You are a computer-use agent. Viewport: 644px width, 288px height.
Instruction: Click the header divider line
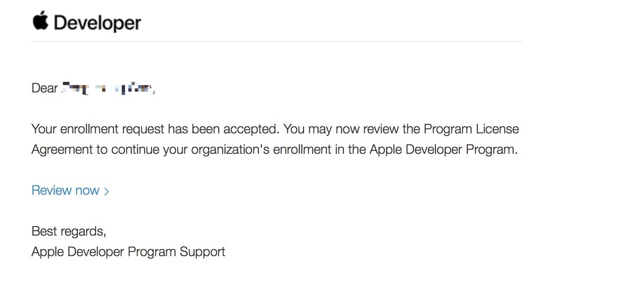tap(276, 41)
